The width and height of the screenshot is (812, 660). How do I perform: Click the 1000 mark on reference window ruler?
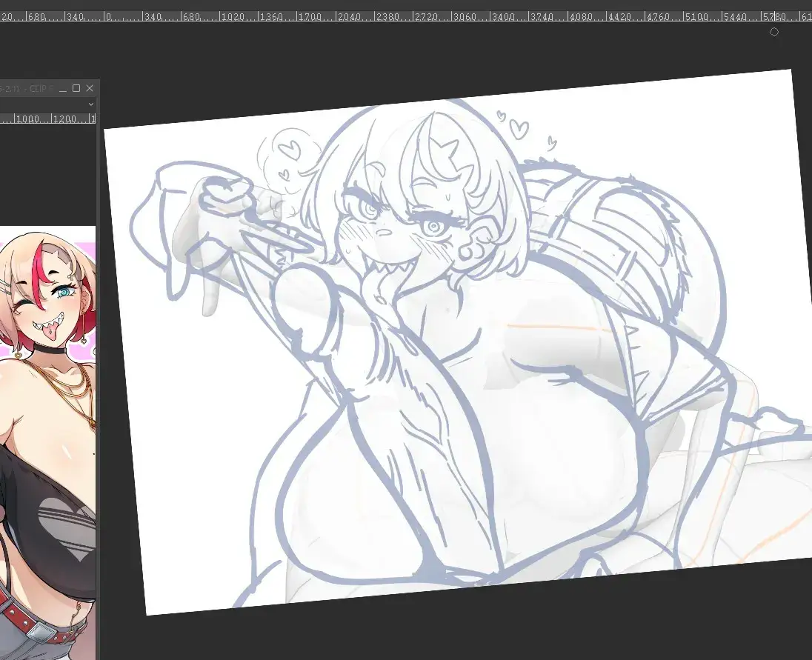pos(32,119)
